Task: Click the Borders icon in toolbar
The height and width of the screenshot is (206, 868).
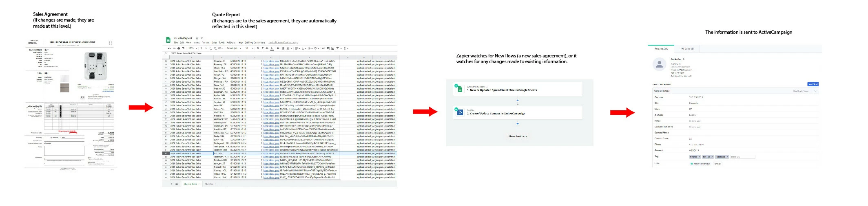Action: click(x=283, y=48)
